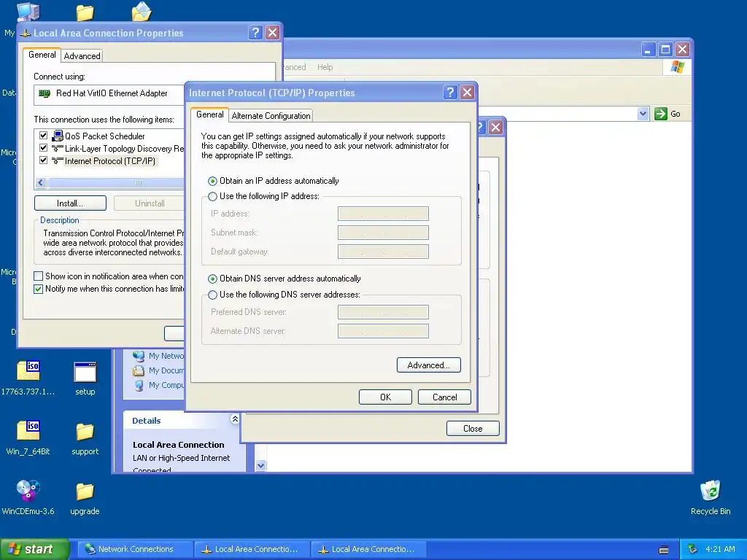
Task: Select Win_7_64Bit ISO icon
Action: [x=28, y=431]
